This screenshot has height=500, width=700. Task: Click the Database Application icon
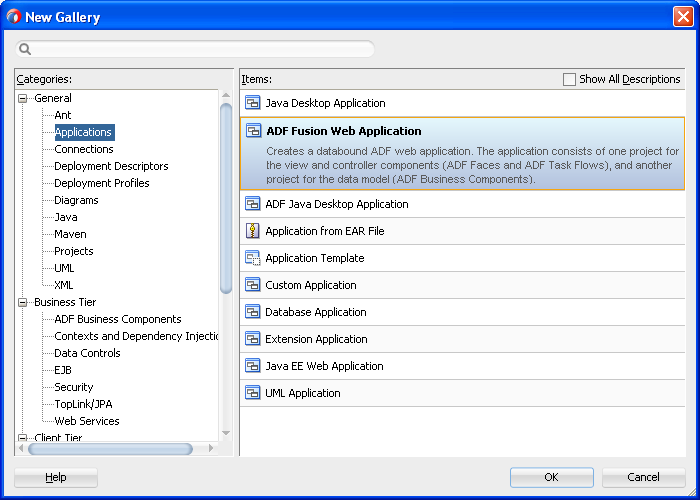[253, 312]
